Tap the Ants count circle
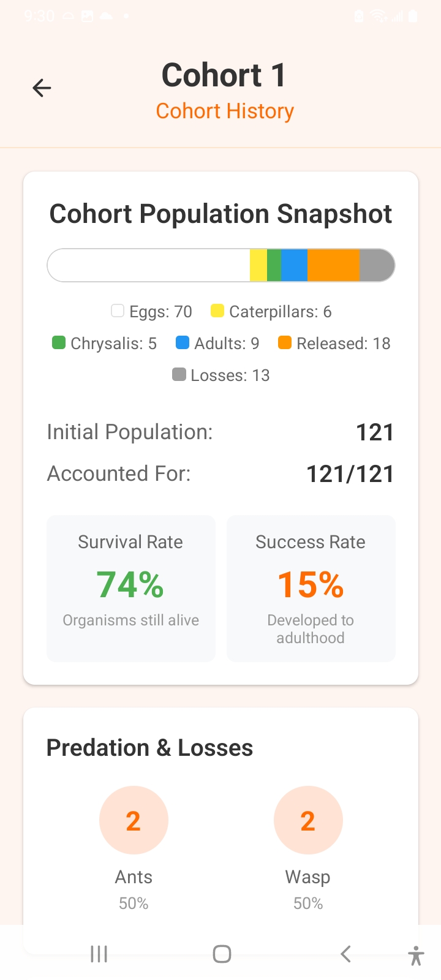Viewport: 441px width, 980px height. 134,820
